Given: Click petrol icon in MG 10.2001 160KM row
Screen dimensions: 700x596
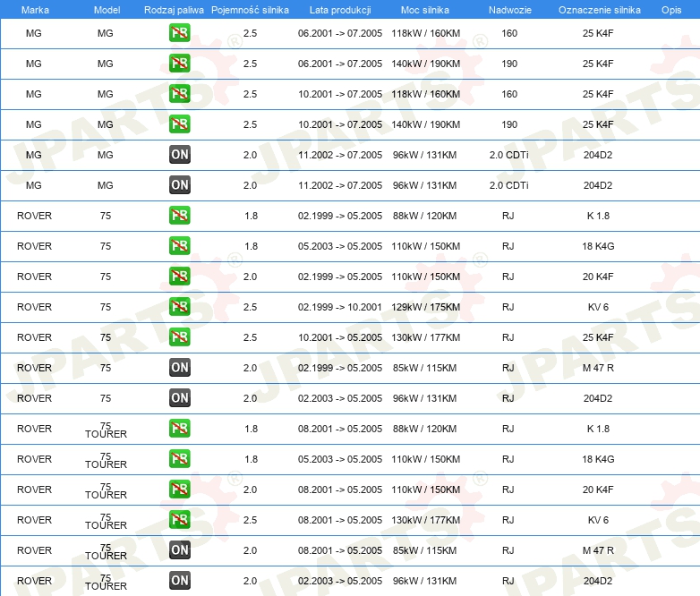Looking at the screenshot, I should pyautogui.click(x=179, y=94).
